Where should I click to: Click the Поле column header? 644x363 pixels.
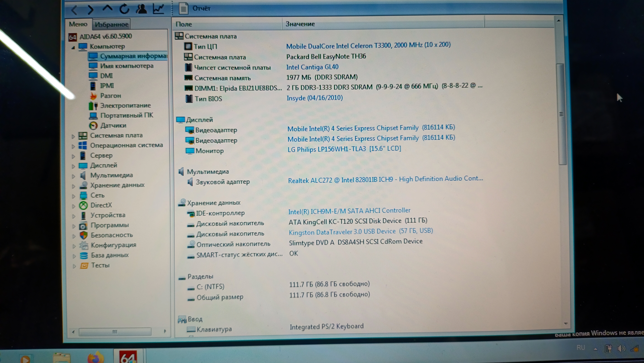[227, 24]
